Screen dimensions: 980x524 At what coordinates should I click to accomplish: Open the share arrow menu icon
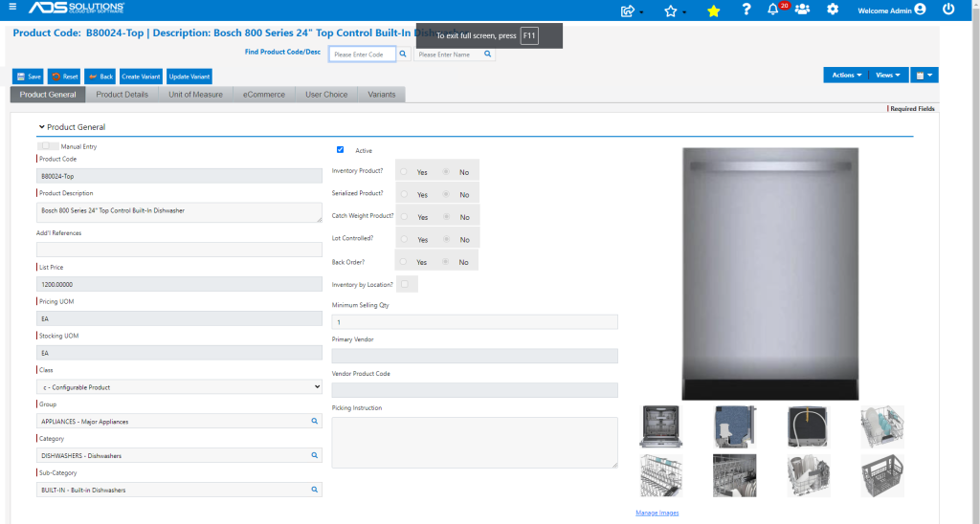pyautogui.click(x=628, y=11)
